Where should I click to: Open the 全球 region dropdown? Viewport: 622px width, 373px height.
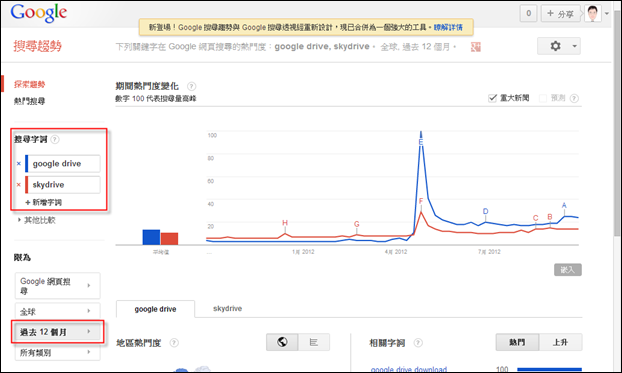coord(58,311)
